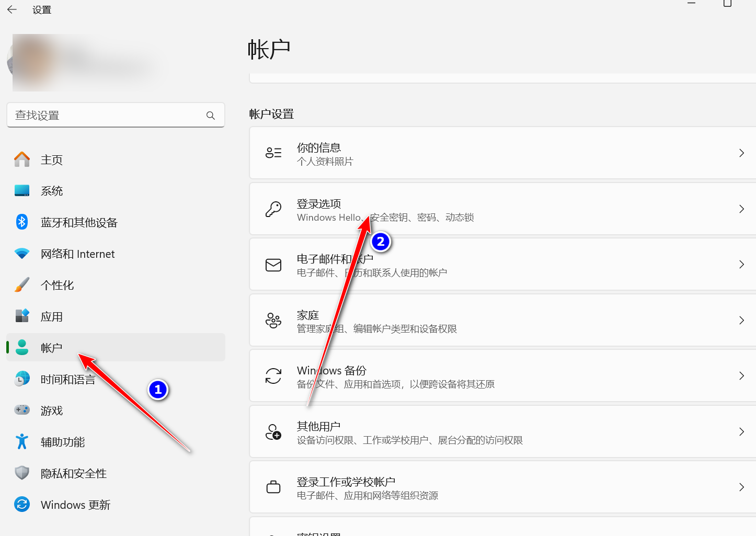The image size is (756, 536).
Task: Open the 家庭 settings via its chevron
Action: pyautogui.click(x=741, y=320)
